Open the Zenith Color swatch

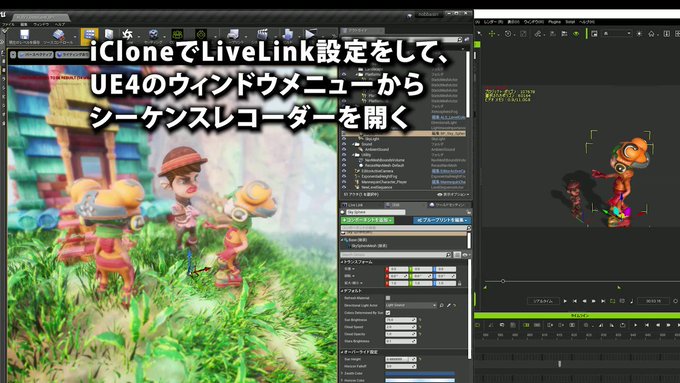coord(420,373)
